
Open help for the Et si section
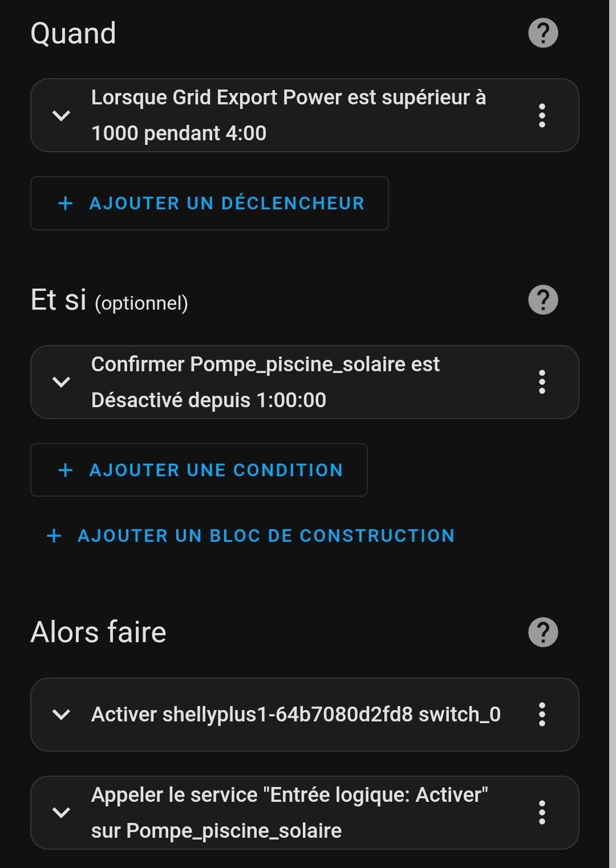point(543,300)
